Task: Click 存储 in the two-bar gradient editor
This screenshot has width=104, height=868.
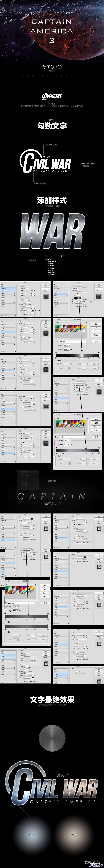Action: 45,597
